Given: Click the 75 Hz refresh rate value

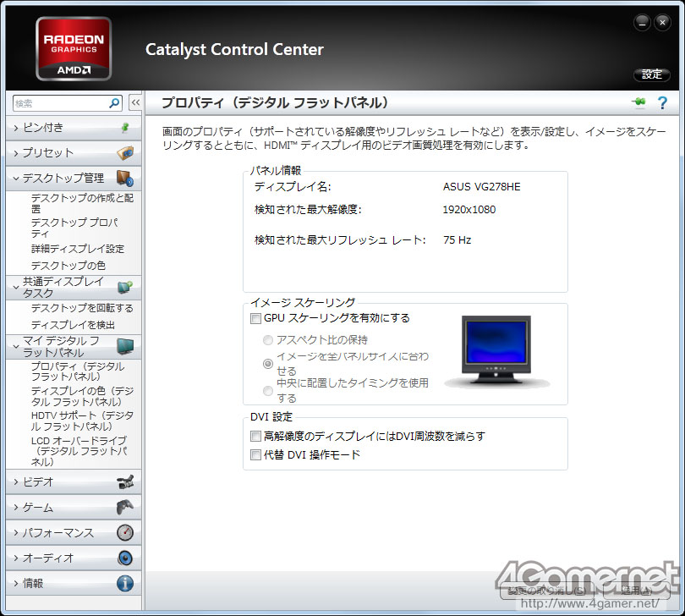Looking at the screenshot, I should pyautogui.click(x=457, y=240).
